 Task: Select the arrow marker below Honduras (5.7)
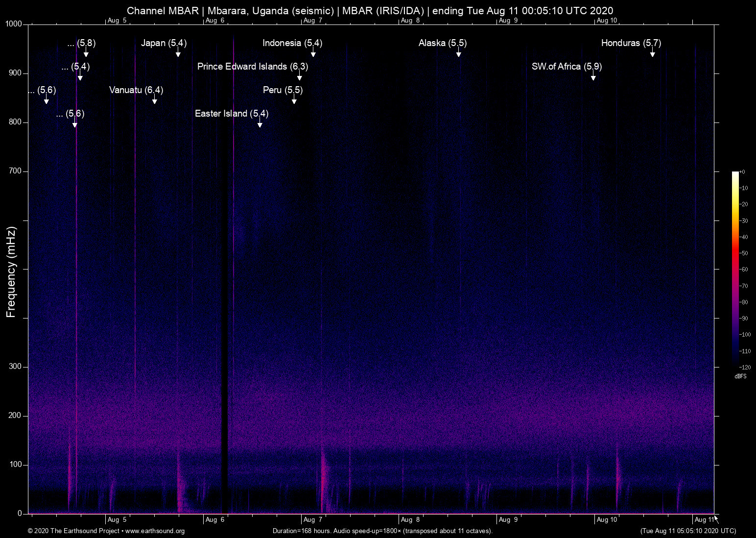coord(652,53)
